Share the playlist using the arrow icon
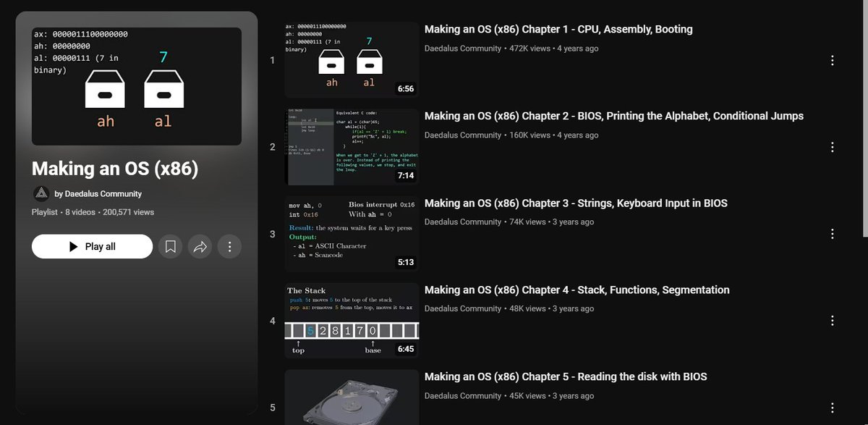This screenshot has width=868, height=425. coord(200,247)
